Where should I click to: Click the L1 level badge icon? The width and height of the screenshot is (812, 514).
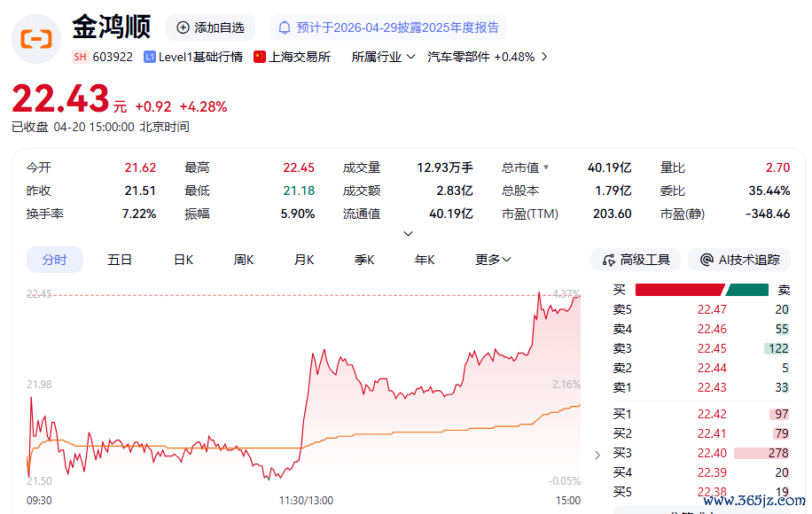coord(150,57)
